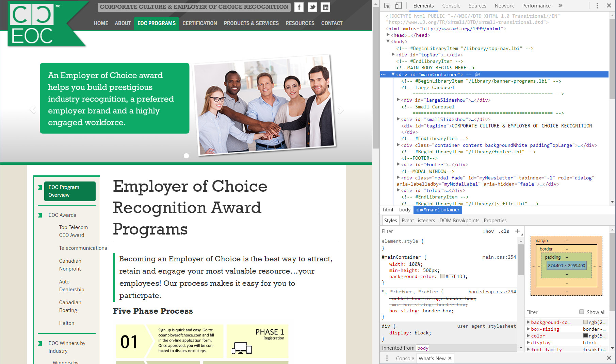Open the Event Listeners tab

point(418,220)
